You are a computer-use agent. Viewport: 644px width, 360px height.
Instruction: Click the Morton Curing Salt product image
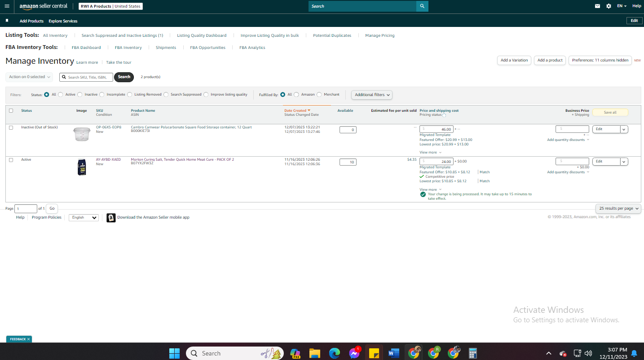pos(82,167)
